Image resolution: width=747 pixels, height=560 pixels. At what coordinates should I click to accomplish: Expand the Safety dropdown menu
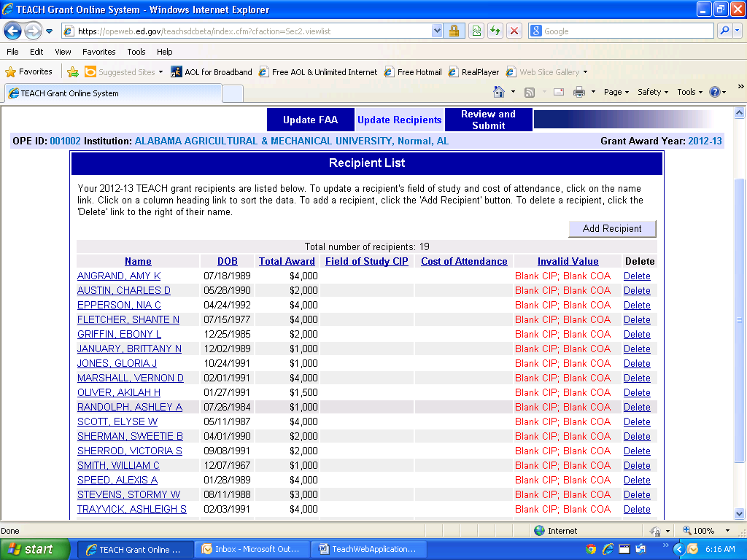pyautogui.click(x=653, y=93)
